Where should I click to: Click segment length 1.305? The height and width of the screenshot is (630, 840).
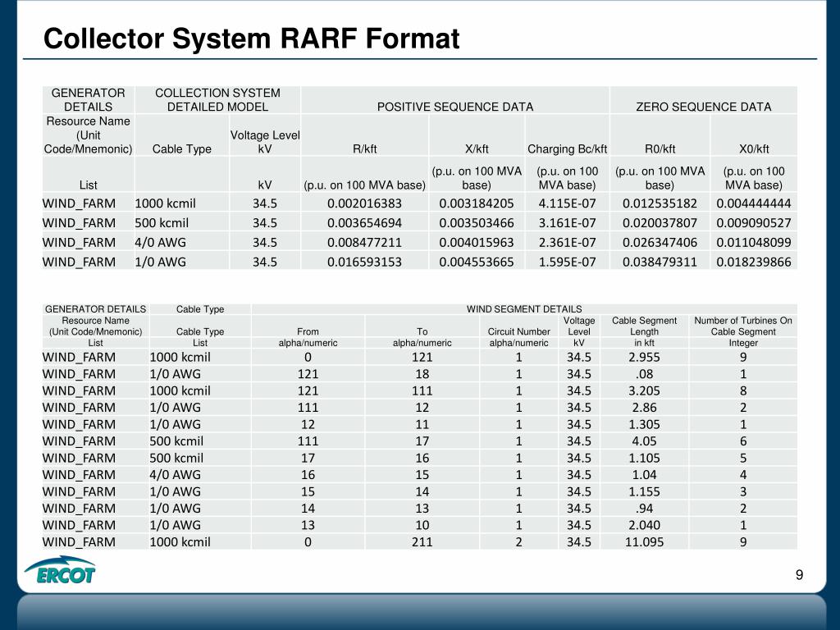(x=644, y=424)
